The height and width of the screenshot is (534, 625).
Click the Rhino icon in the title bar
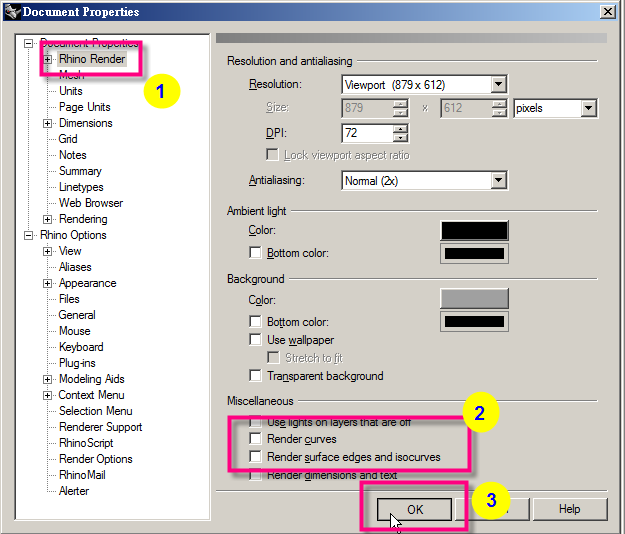12,11
